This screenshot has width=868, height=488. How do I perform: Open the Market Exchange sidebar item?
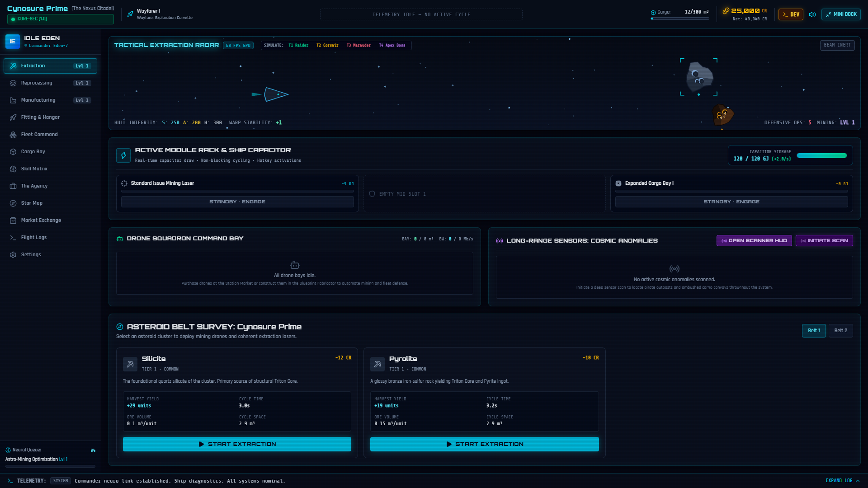tap(50, 221)
